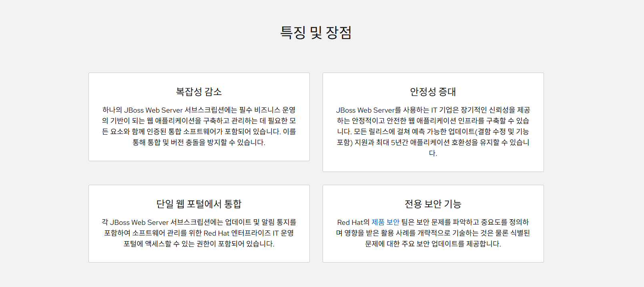644x287 pixels.
Task: Click the paragraph beginning JBoss Web Server를 사용하는 IT
Action: (x=433, y=131)
